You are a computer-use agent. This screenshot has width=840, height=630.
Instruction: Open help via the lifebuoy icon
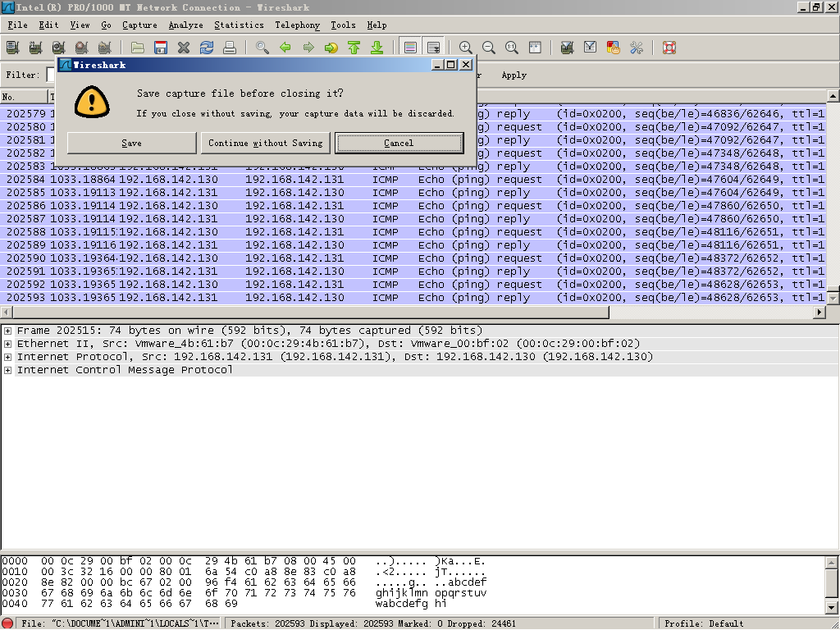[669, 48]
